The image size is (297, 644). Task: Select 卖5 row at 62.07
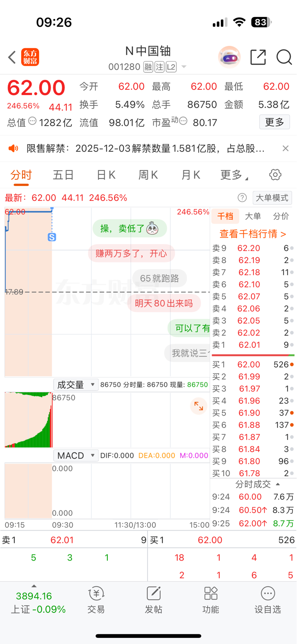[253, 297]
